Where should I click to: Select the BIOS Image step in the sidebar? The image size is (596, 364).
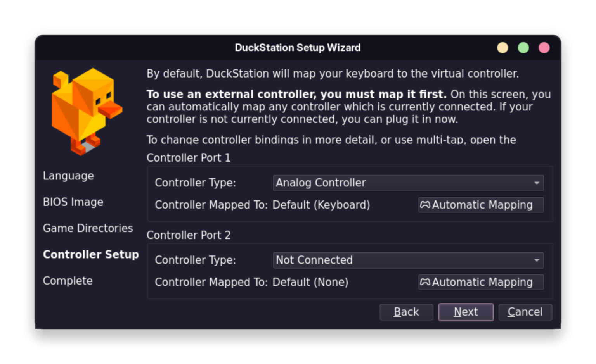[73, 202]
